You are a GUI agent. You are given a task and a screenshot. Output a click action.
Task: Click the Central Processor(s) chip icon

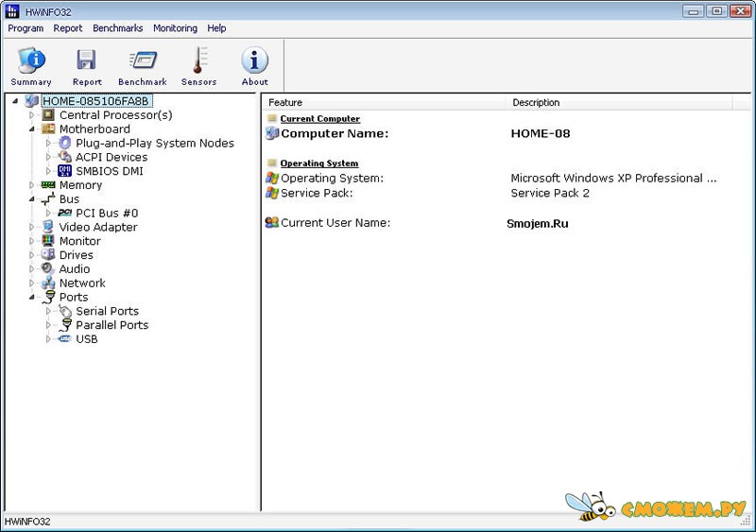48,114
